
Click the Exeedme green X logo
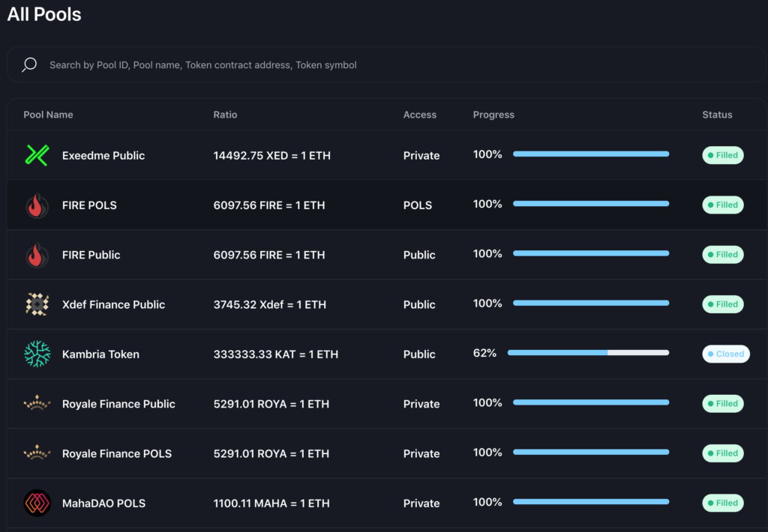tap(37, 155)
